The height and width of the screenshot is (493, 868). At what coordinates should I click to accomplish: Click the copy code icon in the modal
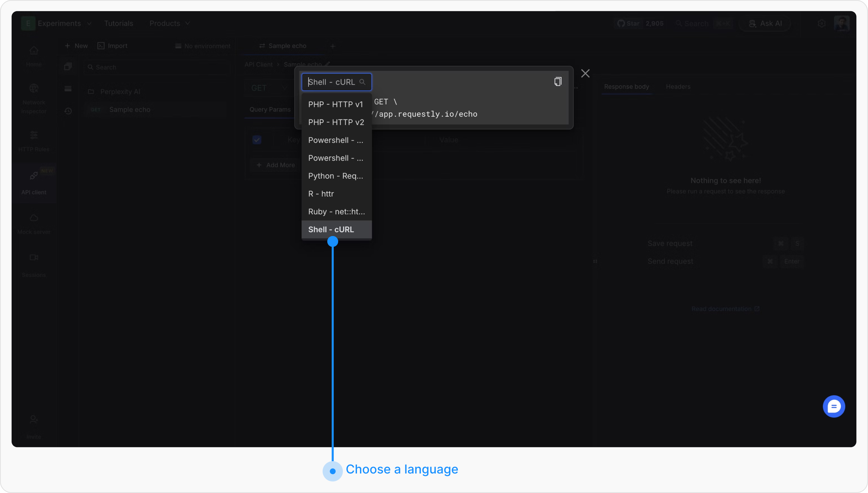point(558,82)
